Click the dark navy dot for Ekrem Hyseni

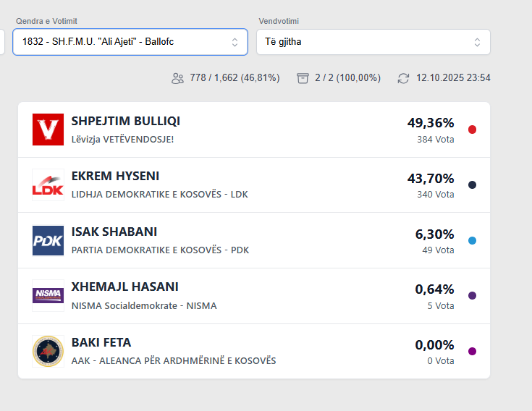(472, 185)
